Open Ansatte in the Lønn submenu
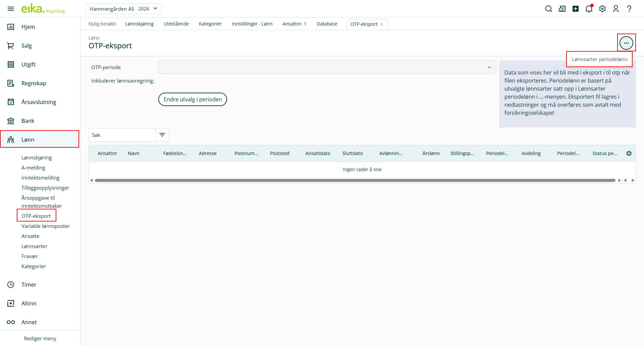This screenshot has height=346, width=644. pos(30,236)
